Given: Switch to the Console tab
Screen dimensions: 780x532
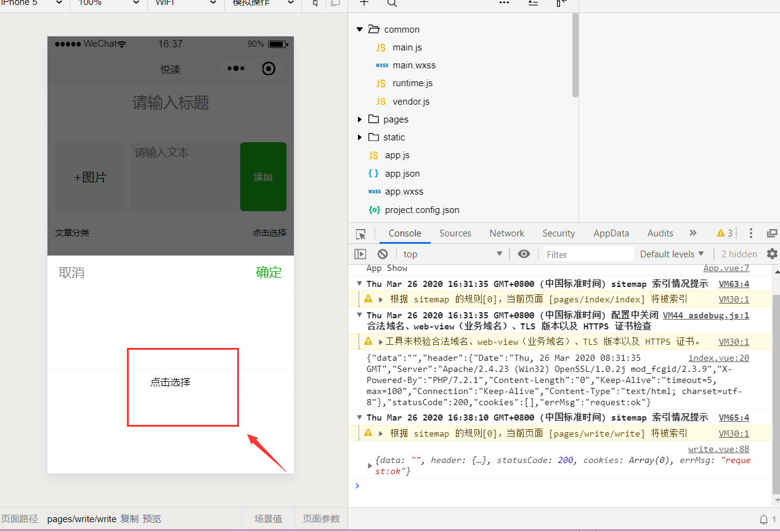Looking at the screenshot, I should tap(405, 233).
